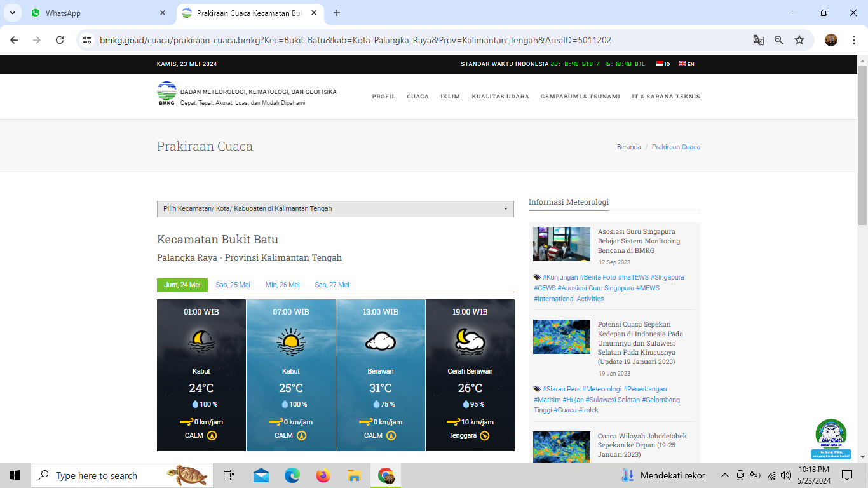Open site information icon in address bar

(x=88, y=40)
